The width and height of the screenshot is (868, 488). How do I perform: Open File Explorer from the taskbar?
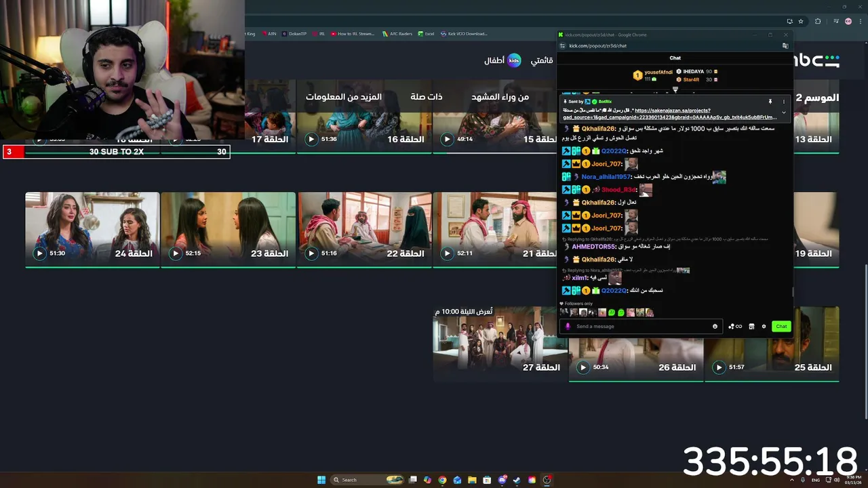(x=472, y=480)
